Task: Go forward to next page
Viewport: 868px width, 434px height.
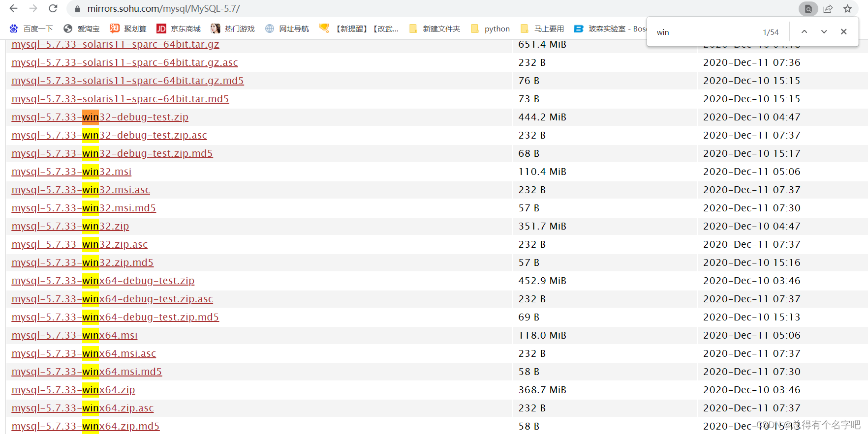Action: click(x=33, y=8)
